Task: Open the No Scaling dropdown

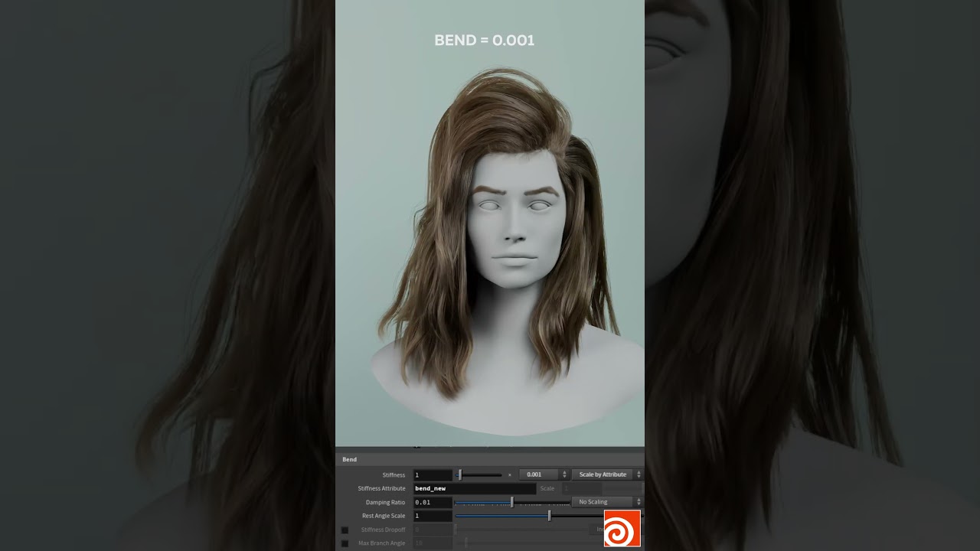Action: [606, 502]
